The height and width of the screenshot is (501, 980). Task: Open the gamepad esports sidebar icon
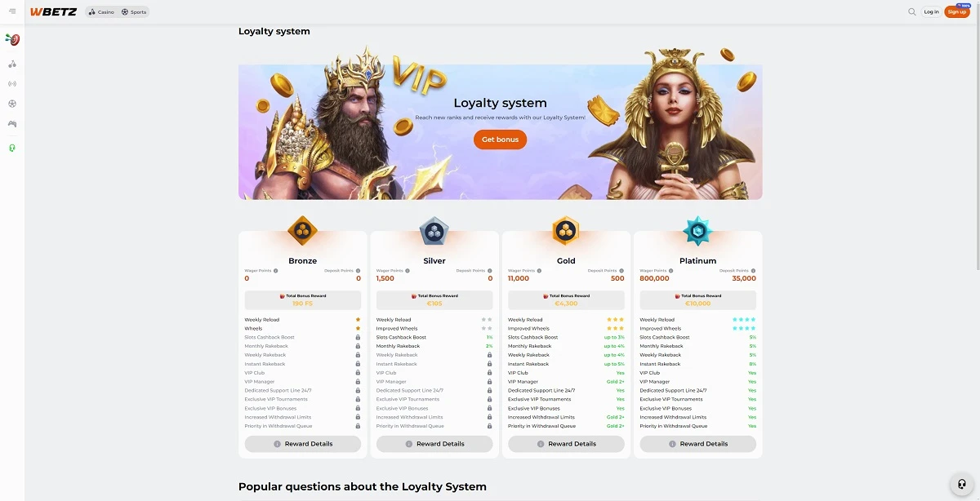(12, 124)
